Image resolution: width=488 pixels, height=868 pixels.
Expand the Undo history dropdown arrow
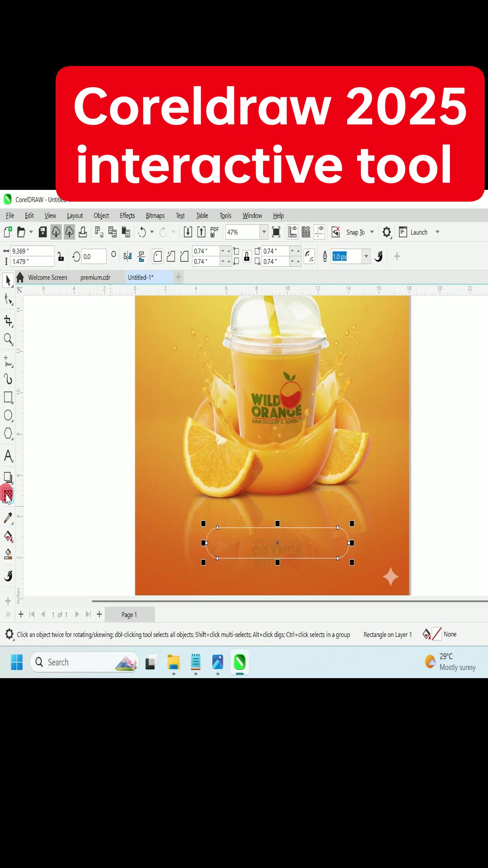tap(152, 232)
